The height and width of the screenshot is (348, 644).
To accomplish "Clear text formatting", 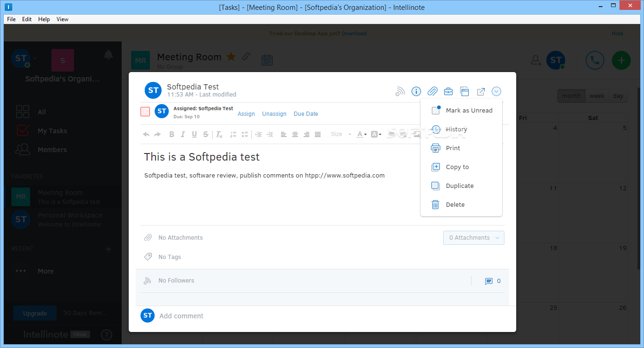I will pos(219,134).
